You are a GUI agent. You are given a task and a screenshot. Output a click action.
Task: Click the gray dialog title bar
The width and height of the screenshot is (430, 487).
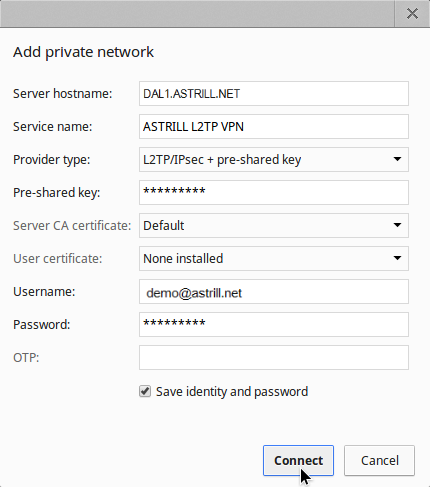pyautogui.click(x=197, y=14)
